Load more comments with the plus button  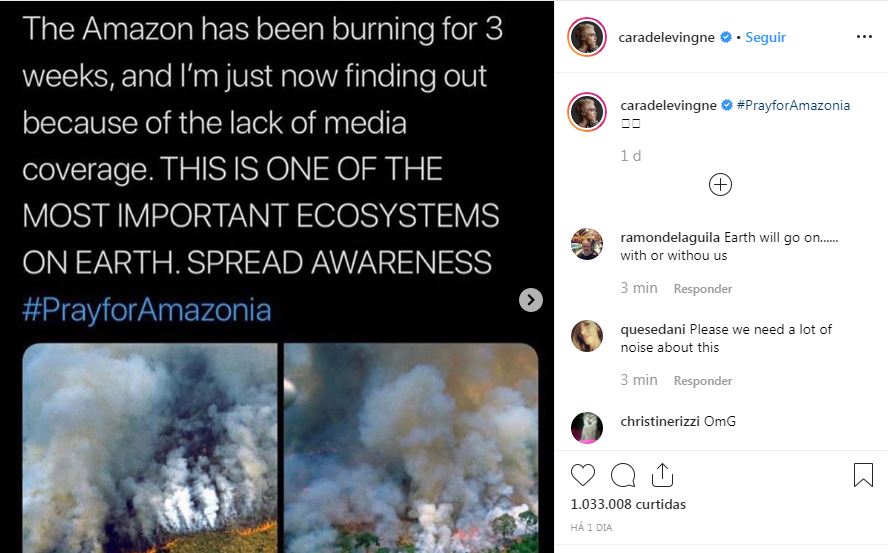[x=720, y=184]
